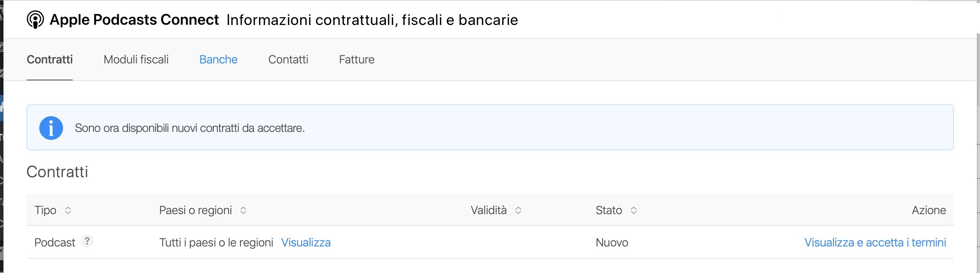The image size is (980, 273).
Task: Sort contracts by the Tipo column arrows
Action: click(x=68, y=210)
